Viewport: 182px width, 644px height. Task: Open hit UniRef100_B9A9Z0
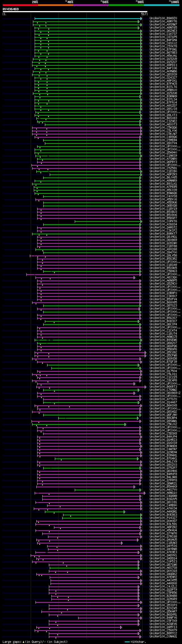163,18
